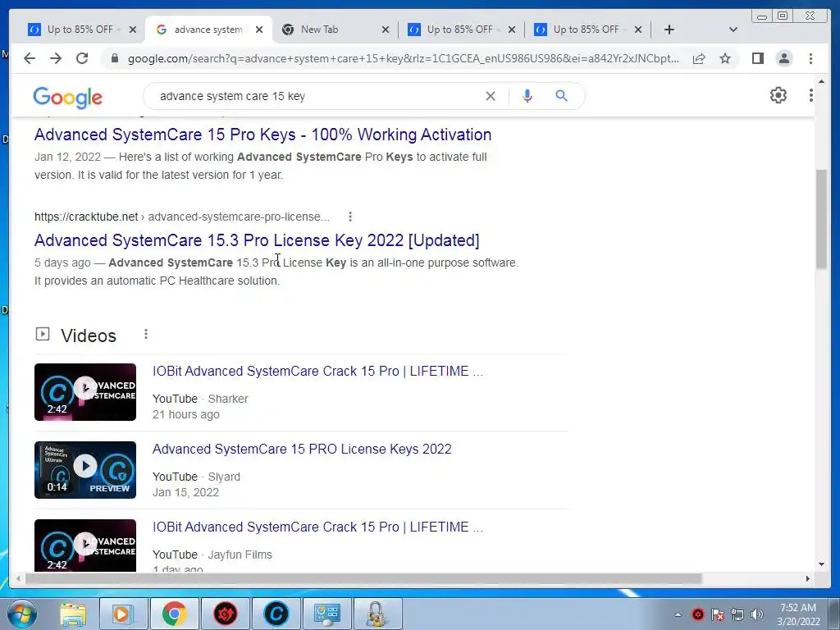Click the lock icon in address bar

pos(114,58)
